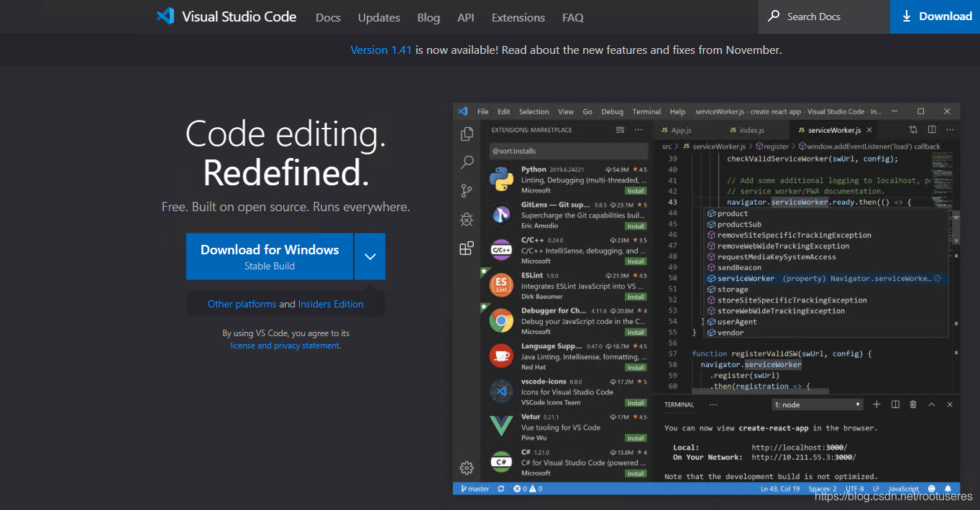Click the Debugger for Chrome extension icon
This screenshot has height=510, width=980.
pos(500,321)
